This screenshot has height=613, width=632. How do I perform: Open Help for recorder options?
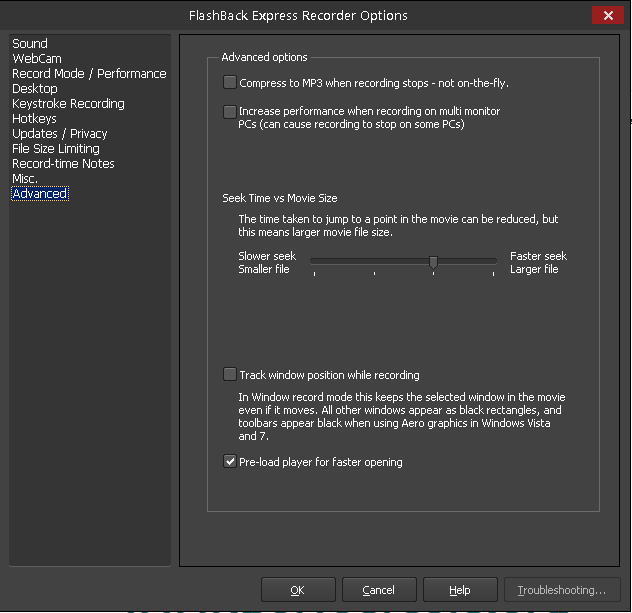[x=460, y=590]
